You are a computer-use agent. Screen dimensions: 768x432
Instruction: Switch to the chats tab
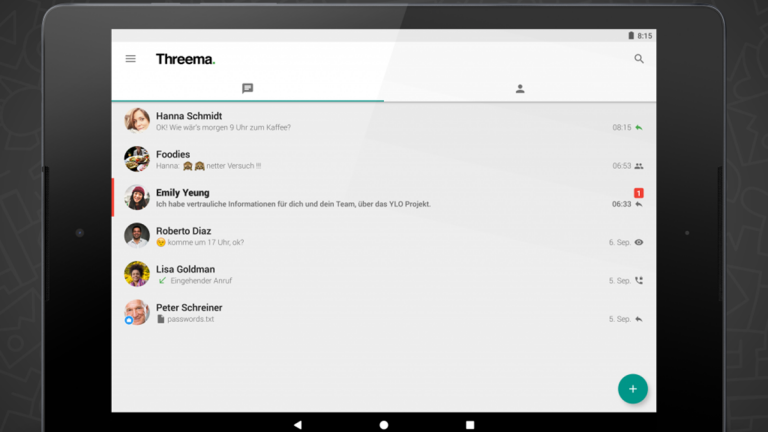click(x=248, y=88)
